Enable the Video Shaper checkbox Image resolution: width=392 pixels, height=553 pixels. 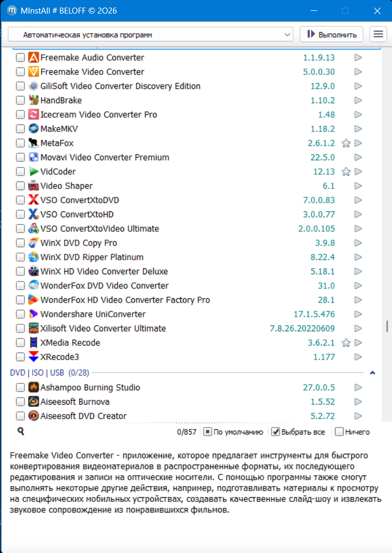(x=21, y=186)
